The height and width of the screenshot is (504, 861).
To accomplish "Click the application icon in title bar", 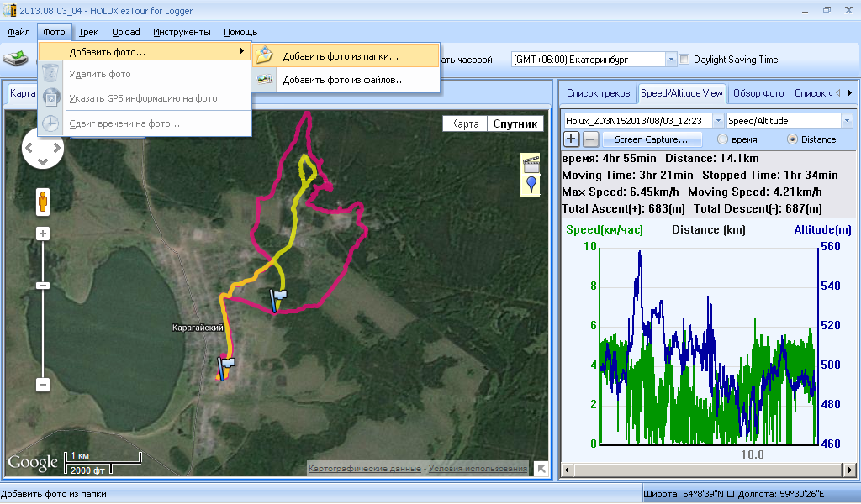I will [x=9, y=10].
